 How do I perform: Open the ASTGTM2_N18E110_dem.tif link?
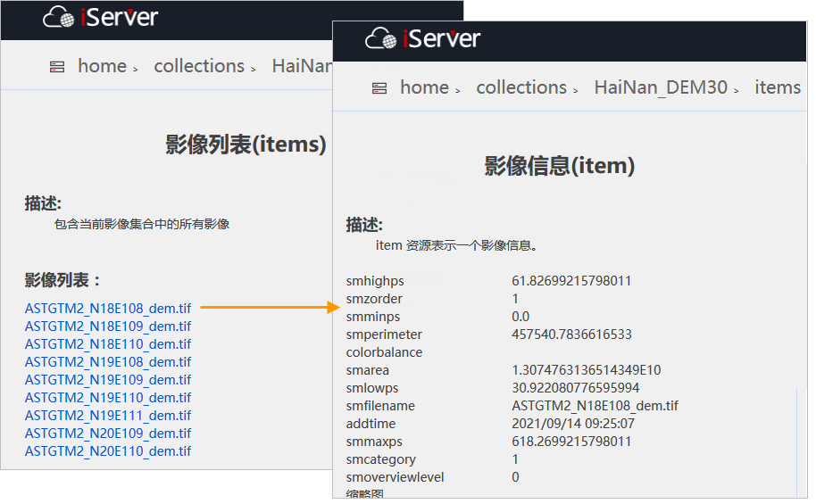(x=108, y=343)
